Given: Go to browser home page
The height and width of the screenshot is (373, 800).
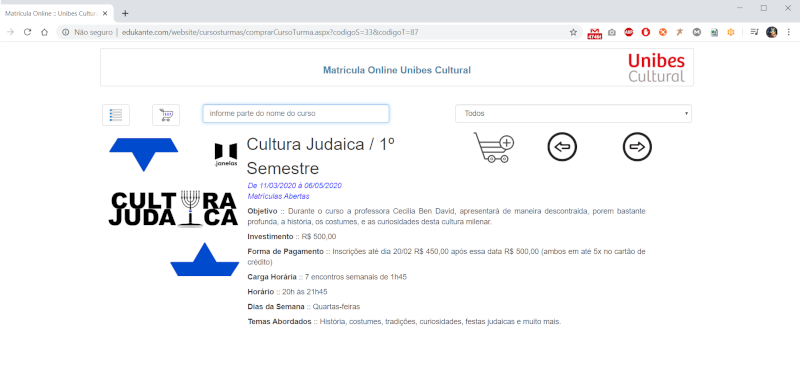Looking at the screenshot, I should coord(44,32).
